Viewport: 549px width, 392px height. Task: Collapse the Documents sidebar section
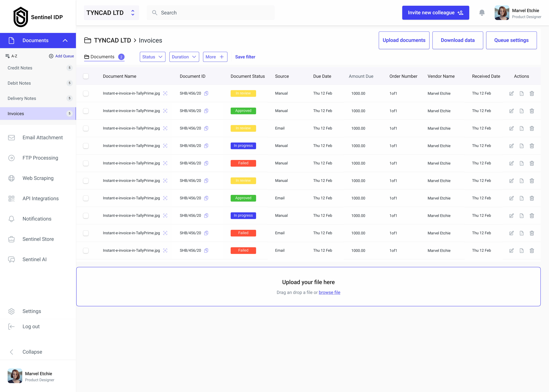pyautogui.click(x=65, y=41)
